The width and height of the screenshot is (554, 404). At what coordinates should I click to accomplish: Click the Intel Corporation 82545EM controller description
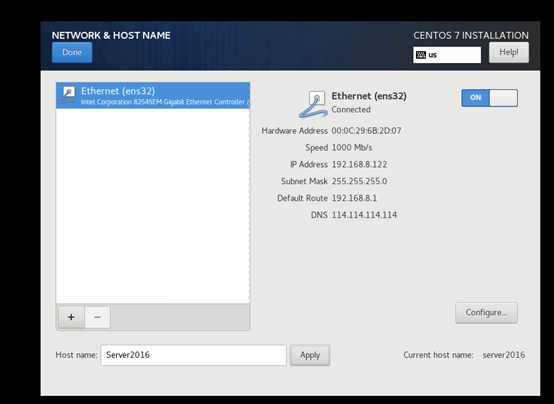pos(165,102)
